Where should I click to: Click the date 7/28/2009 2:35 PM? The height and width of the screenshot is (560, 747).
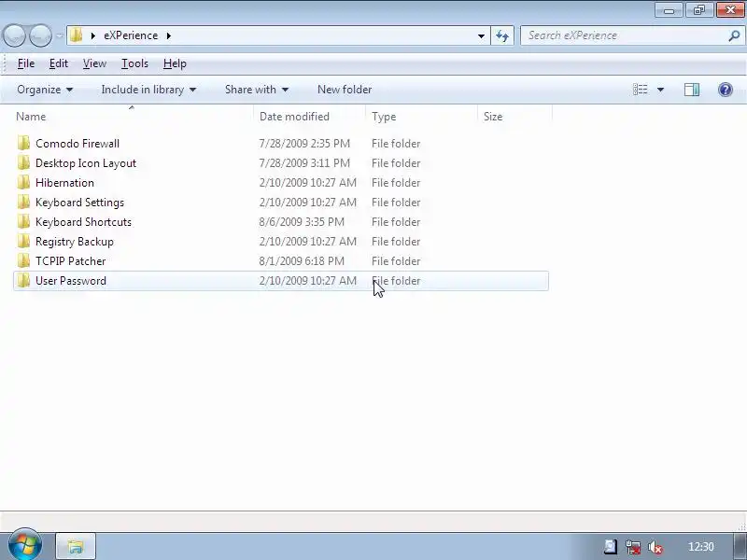304,144
